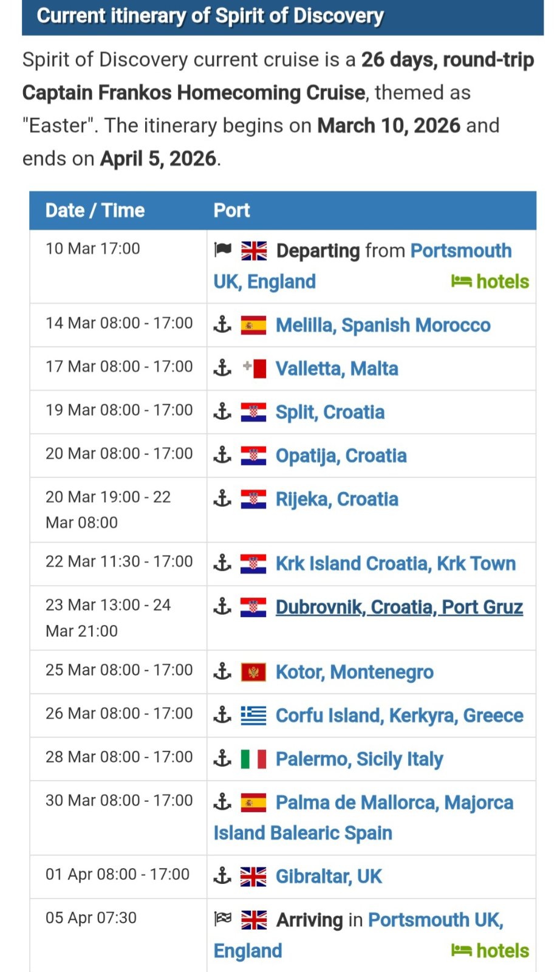
Task: Open the Portsmouth UK, England departure link
Action: [460, 251]
